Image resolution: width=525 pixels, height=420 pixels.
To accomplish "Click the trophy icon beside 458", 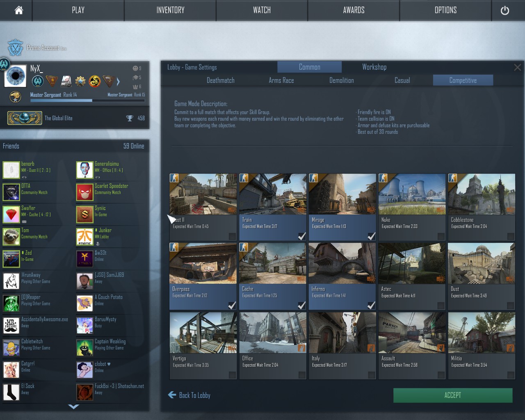I will click(x=130, y=118).
